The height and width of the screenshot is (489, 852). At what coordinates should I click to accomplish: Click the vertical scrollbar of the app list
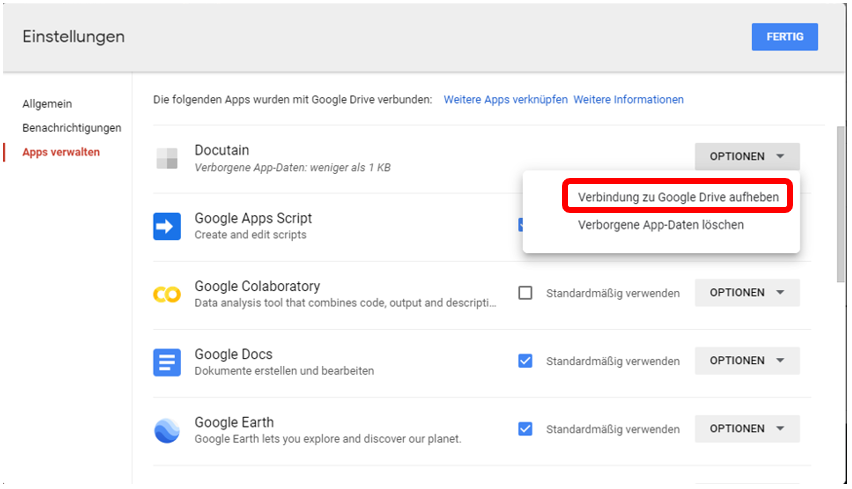(x=841, y=204)
